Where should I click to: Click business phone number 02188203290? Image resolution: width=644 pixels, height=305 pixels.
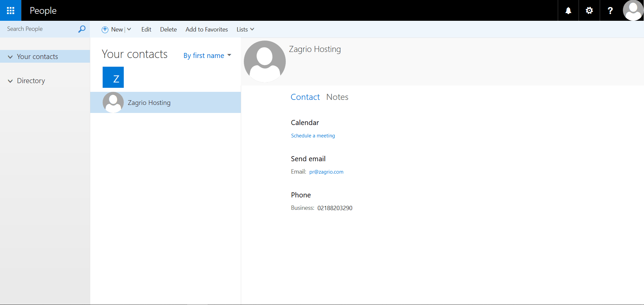(x=335, y=208)
